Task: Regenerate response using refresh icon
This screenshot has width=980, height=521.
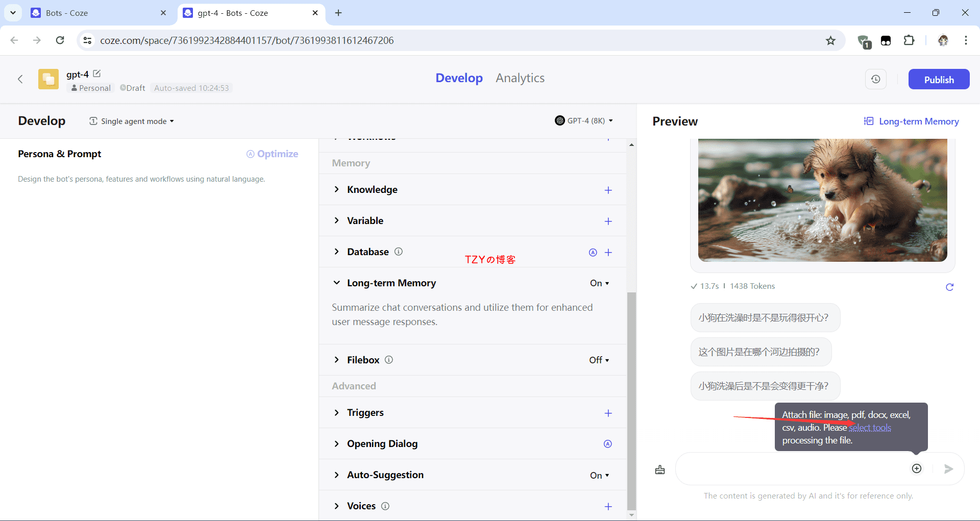Action: (x=949, y=287)
